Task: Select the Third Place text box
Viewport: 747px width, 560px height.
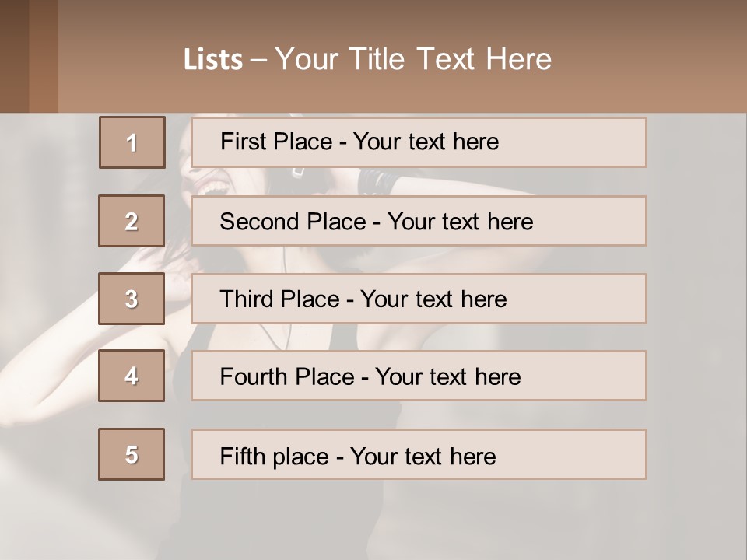Action: click(x=419, y=299)
